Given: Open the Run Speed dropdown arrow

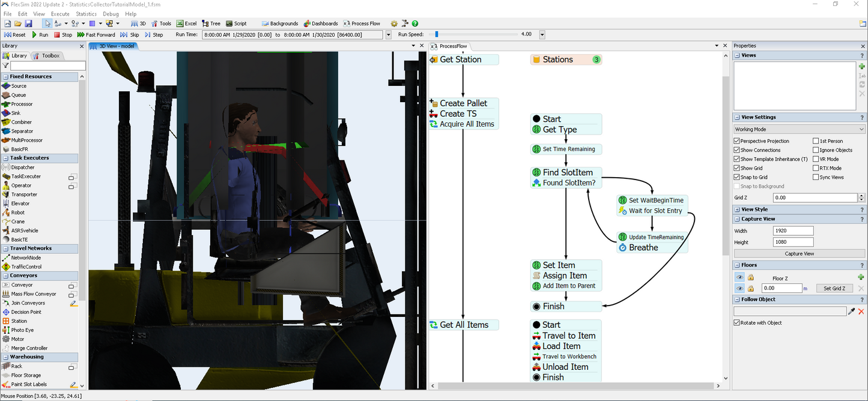Looking at the screenshot, I should 542,35.
